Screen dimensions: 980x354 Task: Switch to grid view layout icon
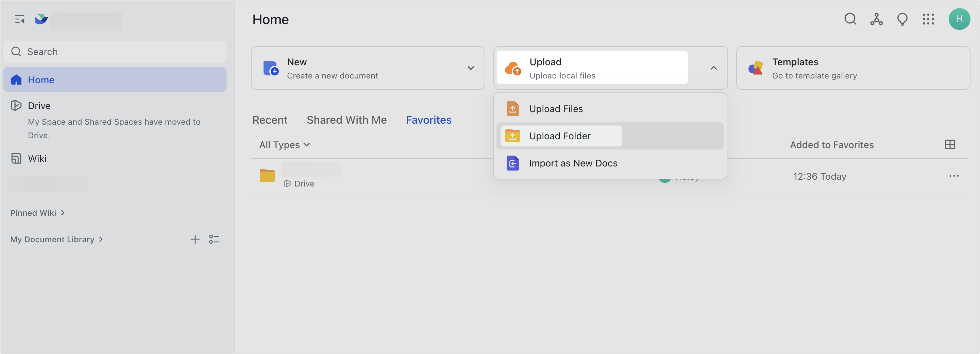click(x=949, y=144)
